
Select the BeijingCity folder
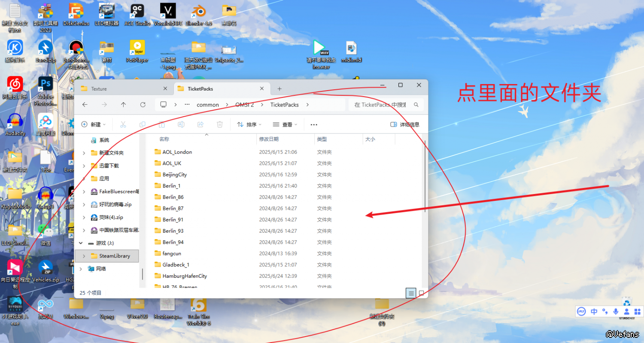click(170, 175)
